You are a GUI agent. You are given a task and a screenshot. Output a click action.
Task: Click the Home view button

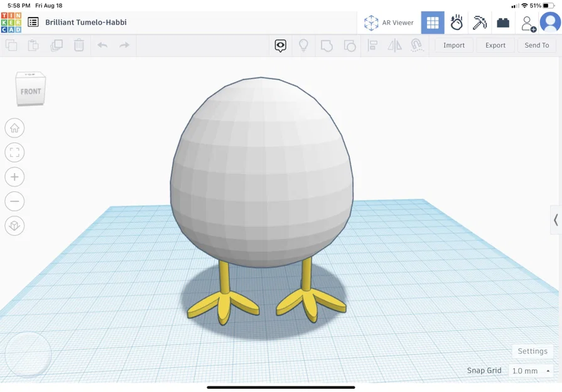pos(14,128)
